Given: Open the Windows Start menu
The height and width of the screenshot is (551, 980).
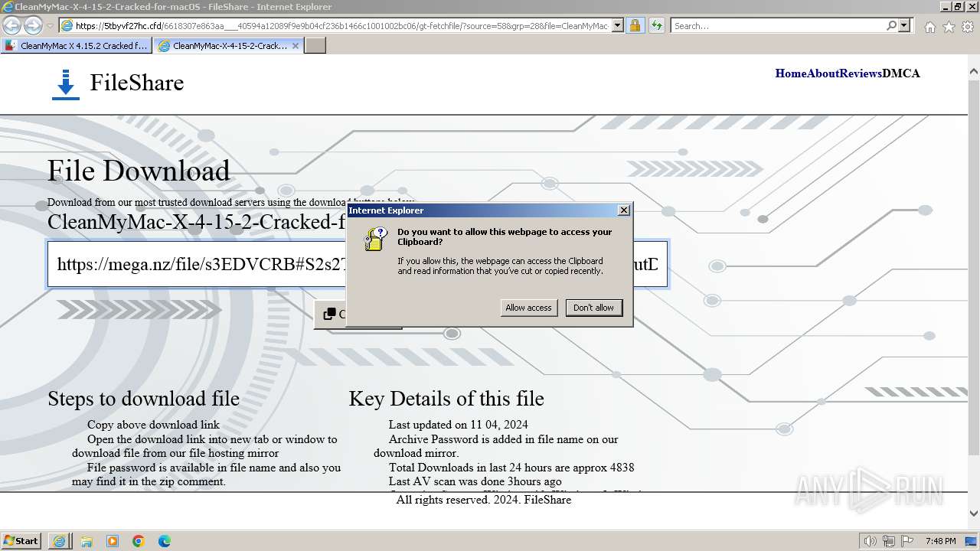Looking at the screenshot, I should (21, 540).
